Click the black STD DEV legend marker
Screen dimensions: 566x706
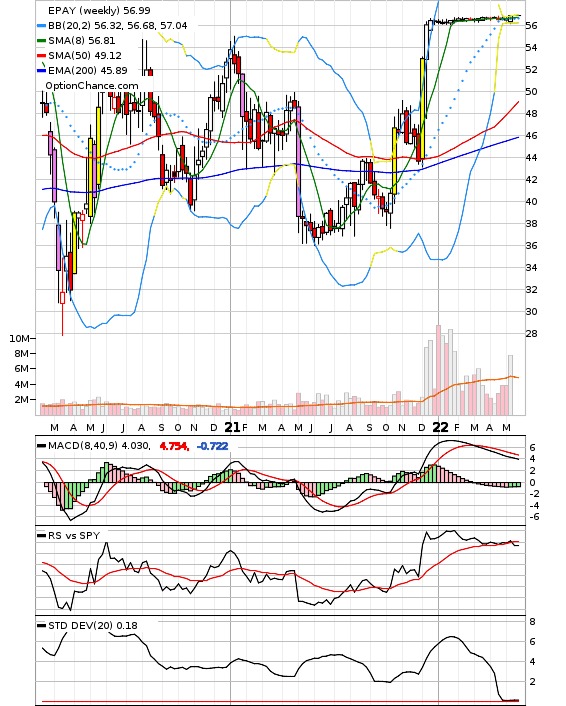41,625
